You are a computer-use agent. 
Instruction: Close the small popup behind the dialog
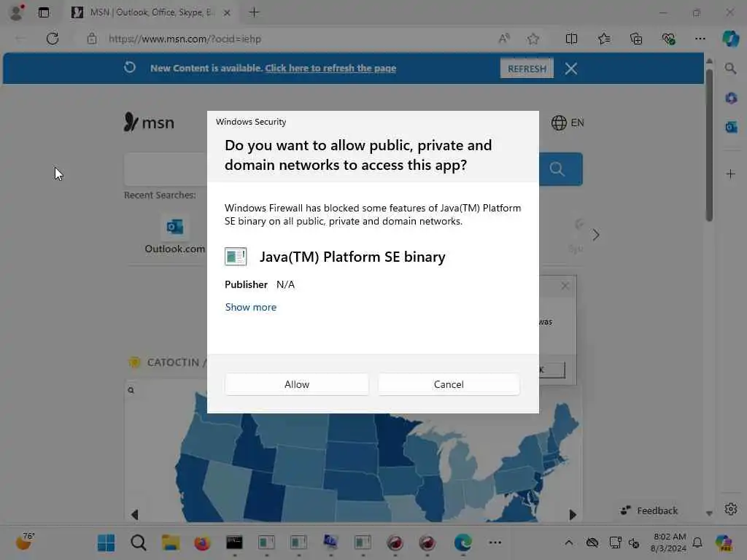tap(565, 286)
